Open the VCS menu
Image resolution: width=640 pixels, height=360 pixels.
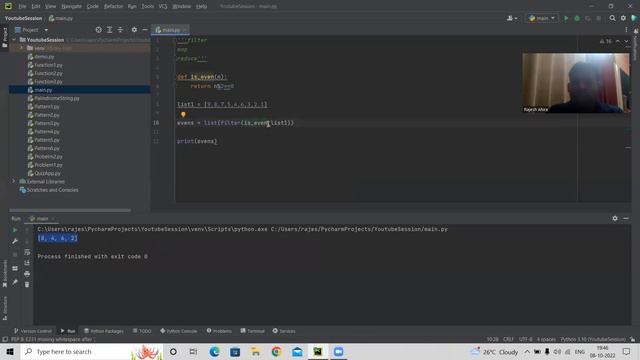(163, 7)
